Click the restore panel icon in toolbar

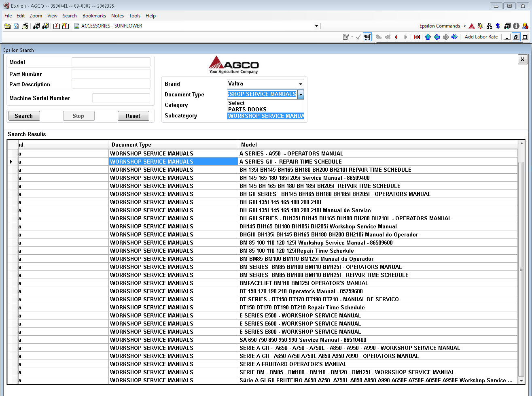tap(516, 37)
